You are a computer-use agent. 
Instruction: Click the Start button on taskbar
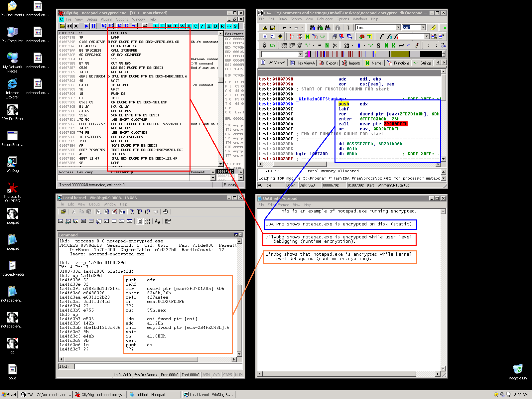9,395
